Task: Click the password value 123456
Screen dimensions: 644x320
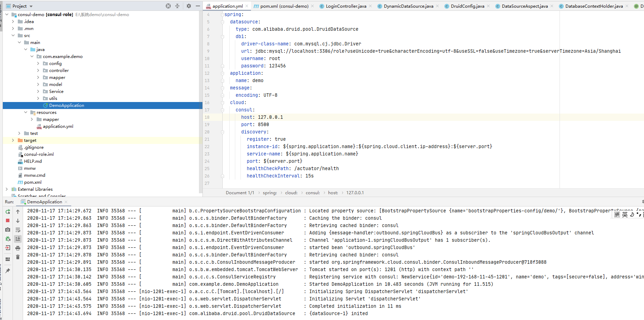Action: [277, 66]
